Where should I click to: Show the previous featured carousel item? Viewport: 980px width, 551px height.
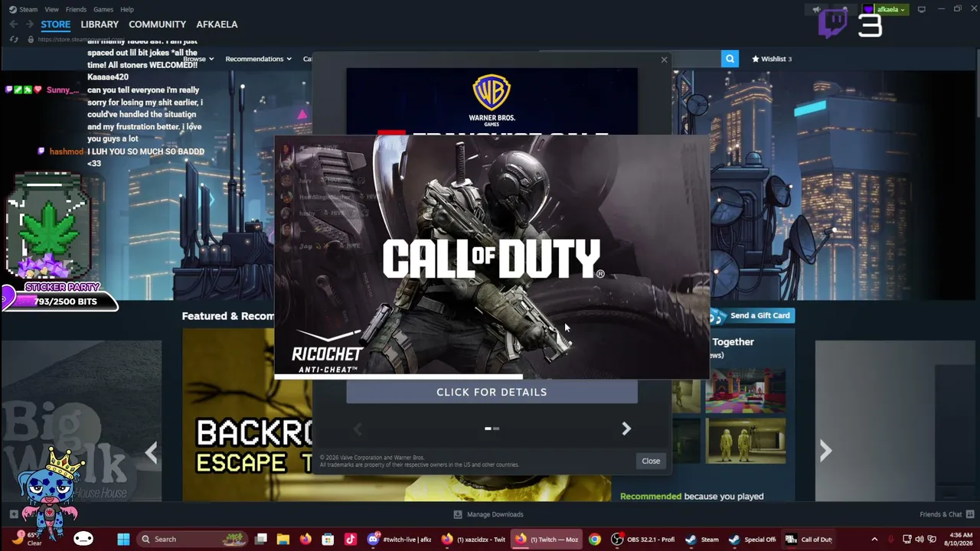[152, 453]
